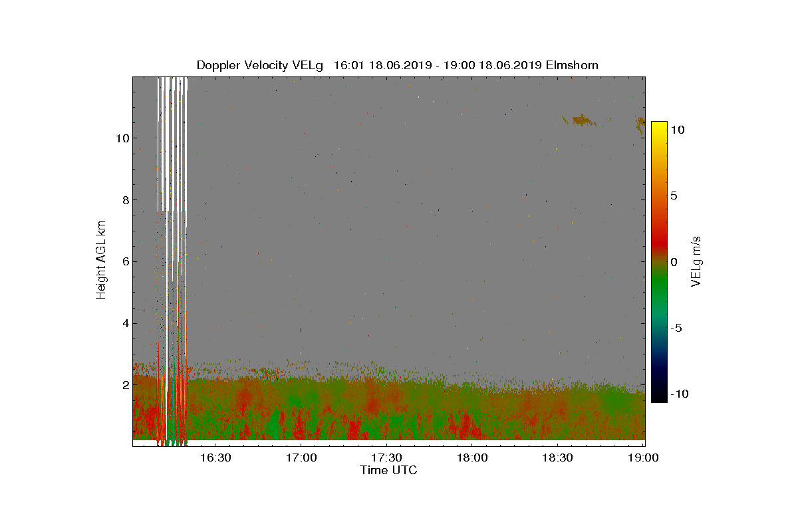
Task: Click the 17:30 time tick label
Action: (386, 458)
